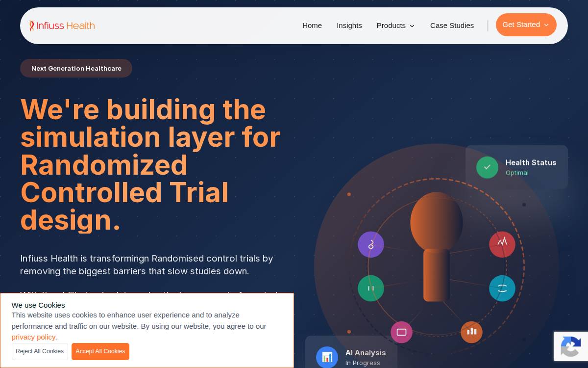Open Case Studies
The width and height of the screenshot is (588, 368).
452,26
